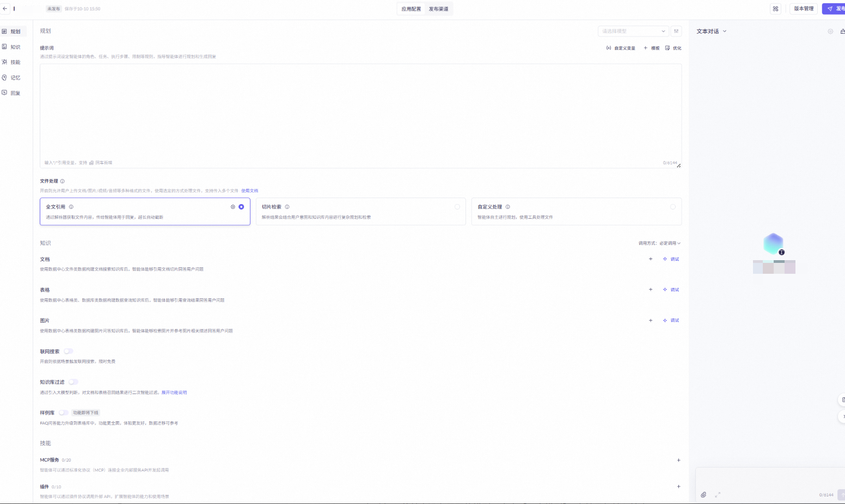
Task: Click the resize handle of prompt box
Action: pyautogui.click(x=679, y=165)
